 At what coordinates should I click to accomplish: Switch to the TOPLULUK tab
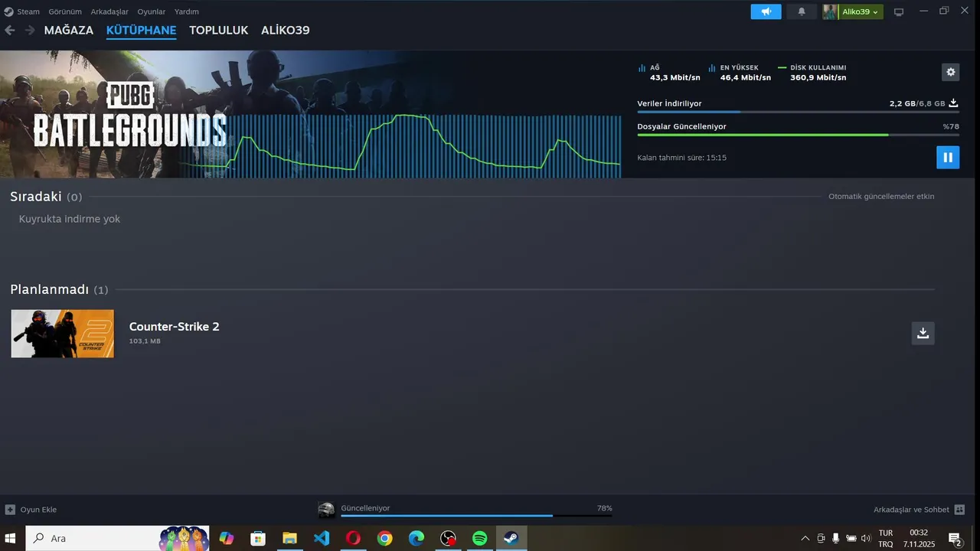click(x=219, y=31)
